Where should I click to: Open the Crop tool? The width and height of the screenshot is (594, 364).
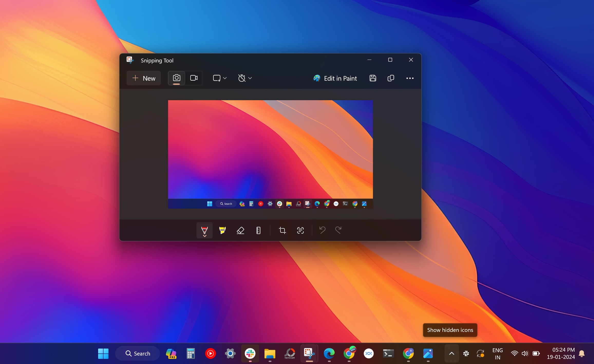click(x=282, y=230)
